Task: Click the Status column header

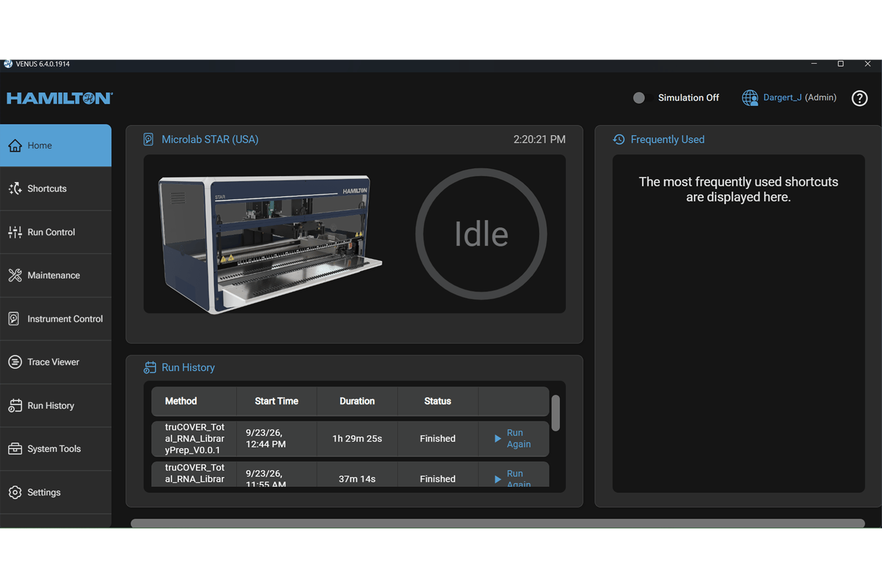Action: tap(437, 401)
